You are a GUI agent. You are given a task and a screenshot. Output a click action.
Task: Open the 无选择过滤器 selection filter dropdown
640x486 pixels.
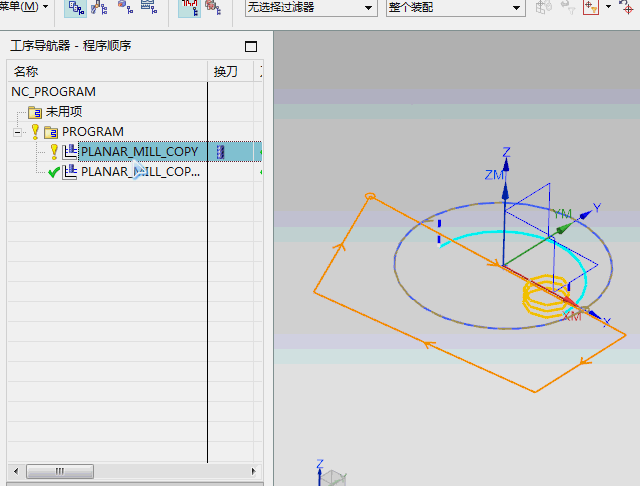(x=311, y=8)
